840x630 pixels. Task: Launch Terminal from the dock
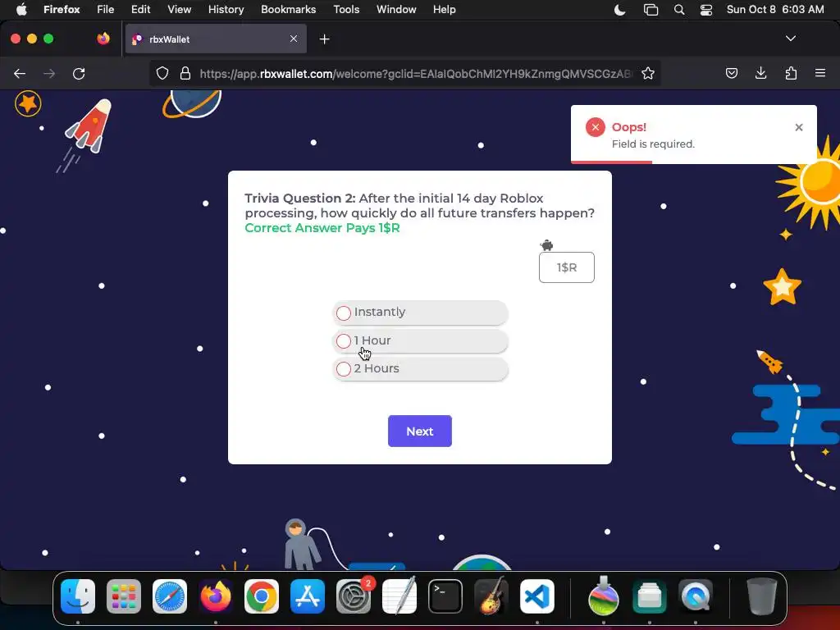click(x=445, y=596)
